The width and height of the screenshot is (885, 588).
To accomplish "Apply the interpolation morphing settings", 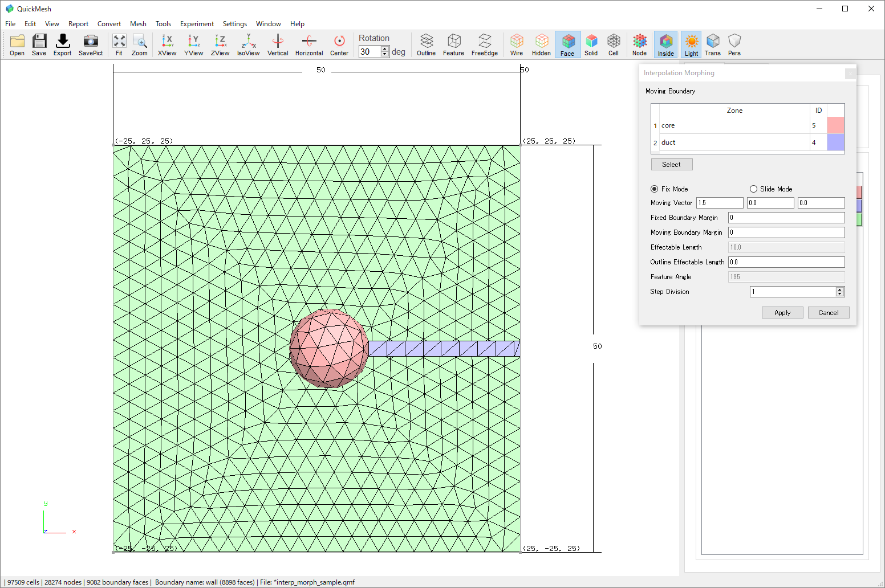I will [x=782, y=312].
